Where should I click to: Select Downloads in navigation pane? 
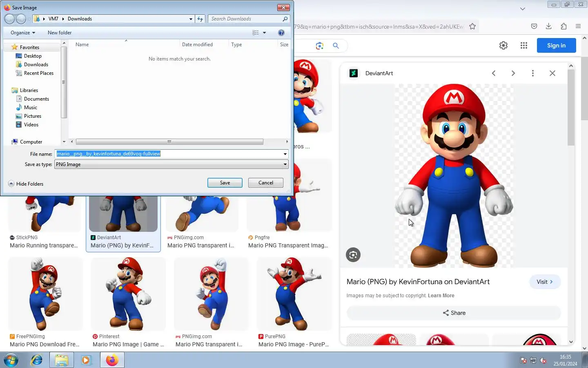click(x=36, y=65)
